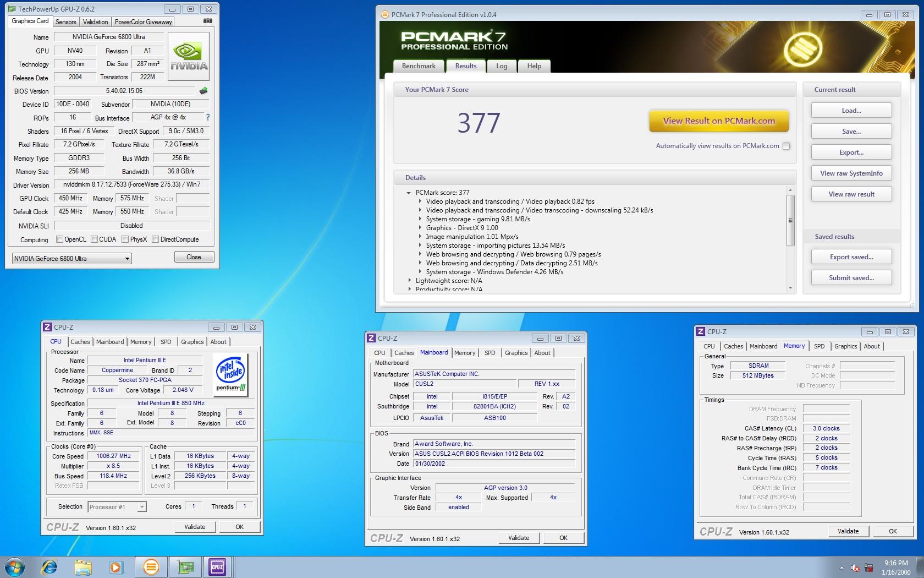Click the muted volume tray icon

tap(855, 568)
